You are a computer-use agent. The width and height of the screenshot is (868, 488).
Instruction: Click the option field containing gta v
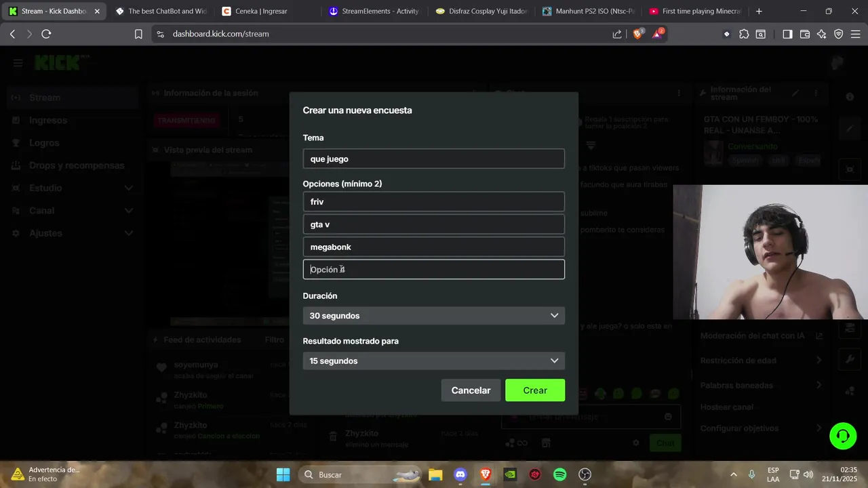point(434,224)
